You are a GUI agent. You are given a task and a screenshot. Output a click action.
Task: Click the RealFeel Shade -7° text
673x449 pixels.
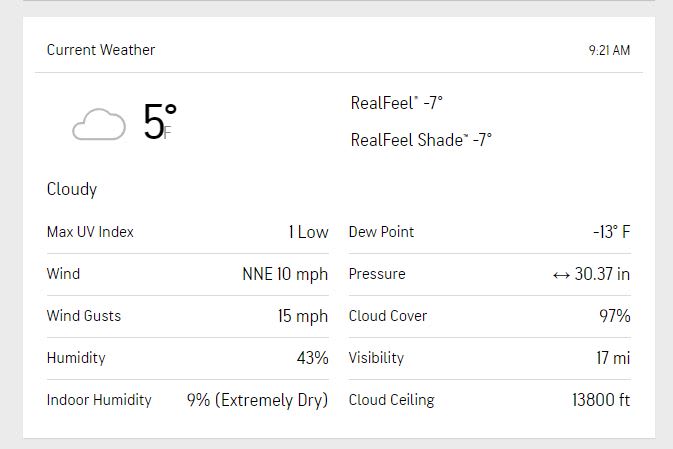tap(421, 140)
